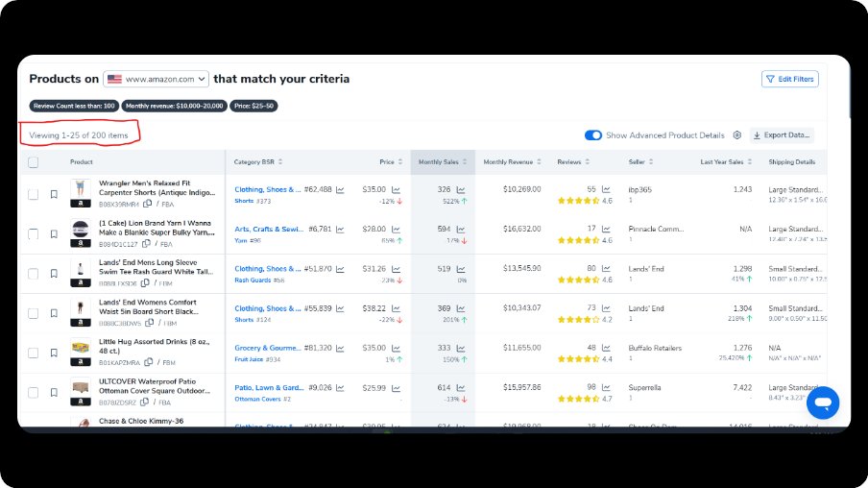Screen dimensions: 868x488
Task: Copy ASIN B08X39RMR4
Action: (147, 204)
